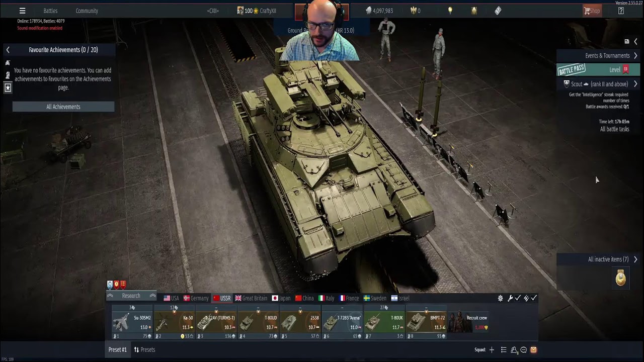644x362 pixels.
Task: Select the Great Britain nation tab
Action: pos(251,298)
